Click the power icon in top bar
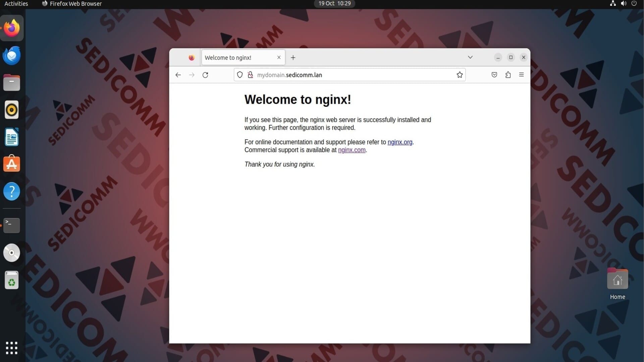 tap(634, 3)
